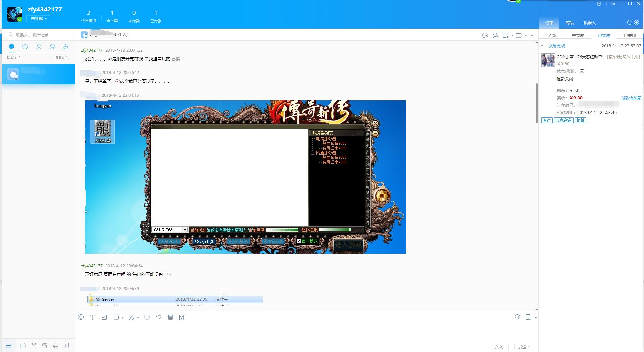The height and width of the screenshot is (352, 644).
Task: Open main menu hamburger icon
Action: [9, 345]
